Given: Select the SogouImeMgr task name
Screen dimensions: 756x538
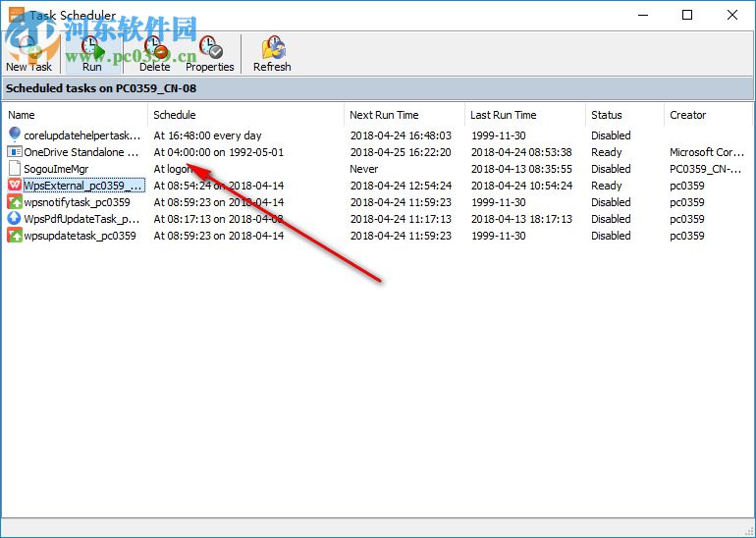Looking at the screenshot, I should pos(56,169).
